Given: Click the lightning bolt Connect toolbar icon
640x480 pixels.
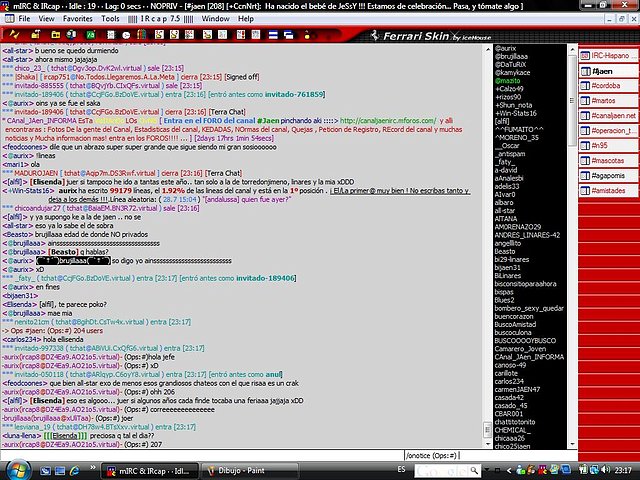Looking at the screenshot, I should click(x=14, y=35).
